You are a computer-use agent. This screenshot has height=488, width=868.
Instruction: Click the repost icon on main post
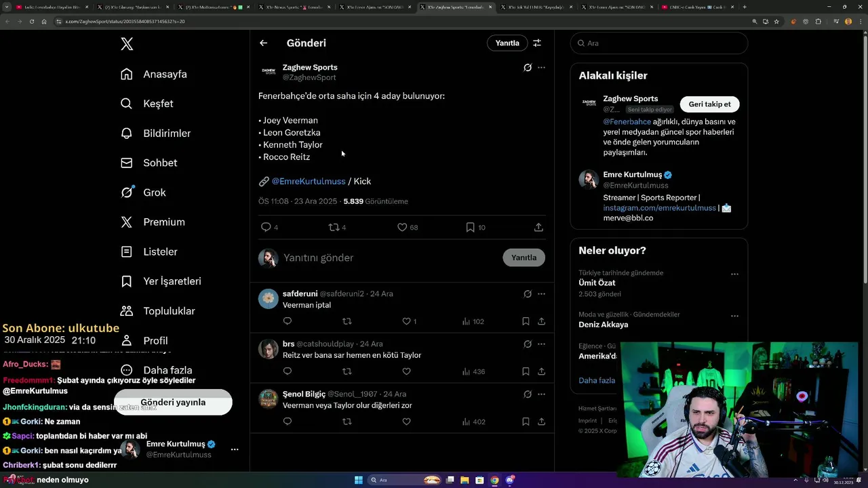pos(334,227)
